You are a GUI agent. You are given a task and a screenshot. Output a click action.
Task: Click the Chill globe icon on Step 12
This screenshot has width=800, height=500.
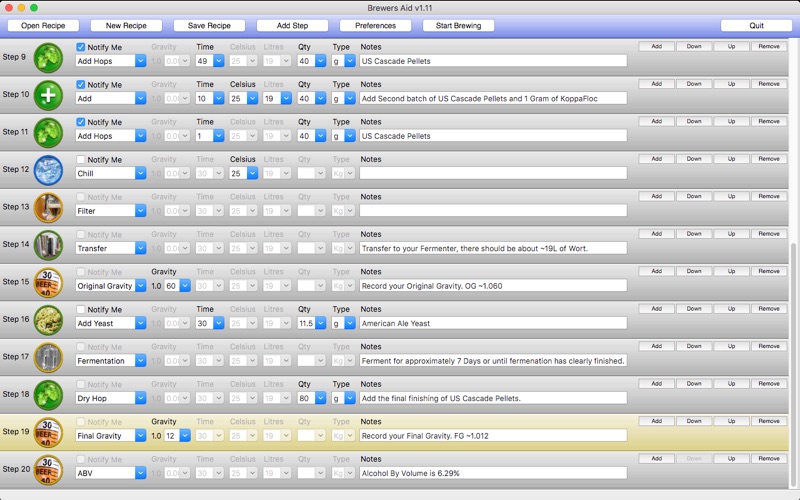point(48,170)
